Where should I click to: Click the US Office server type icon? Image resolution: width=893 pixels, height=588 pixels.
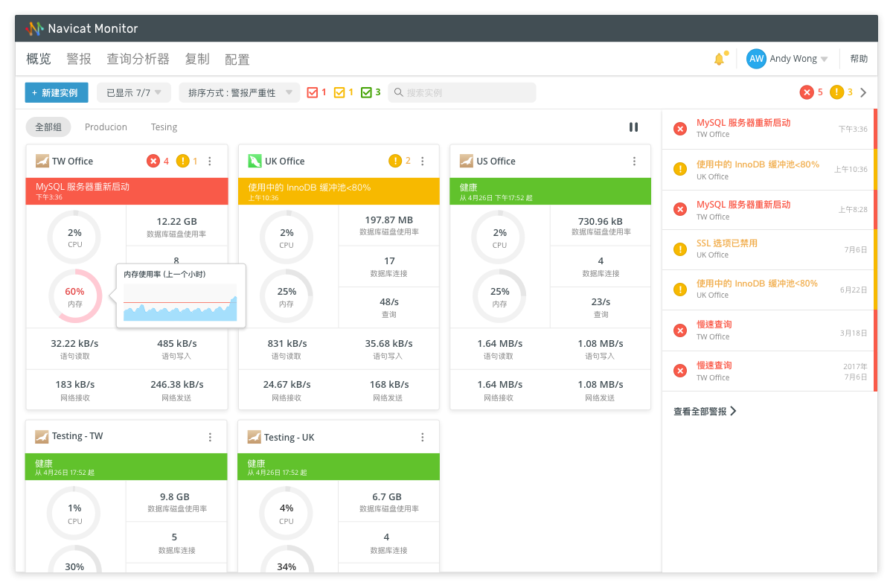coord(467,161)
